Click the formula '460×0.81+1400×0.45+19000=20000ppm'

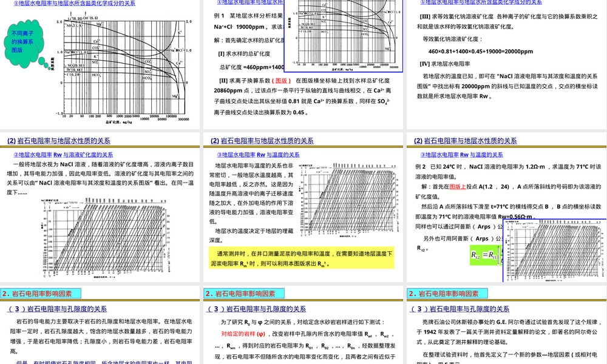tap(480, 52)
